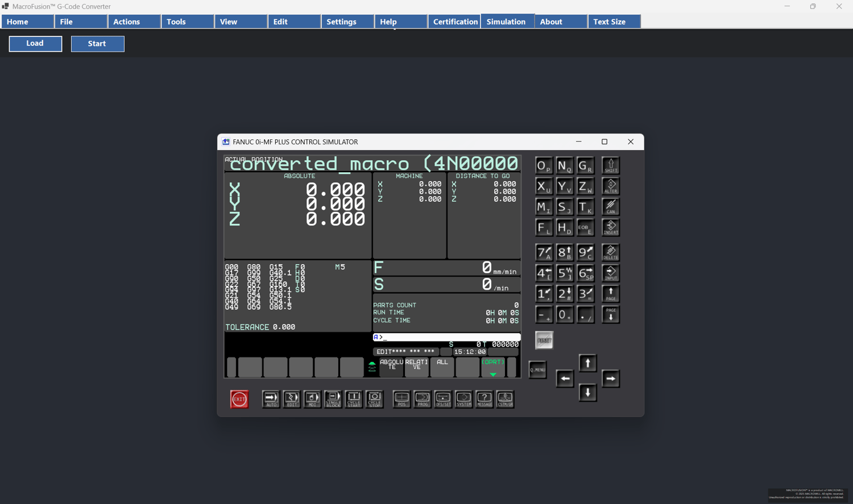
Task: Click the red EXIT button in the simulator
Action: (239, 399)
